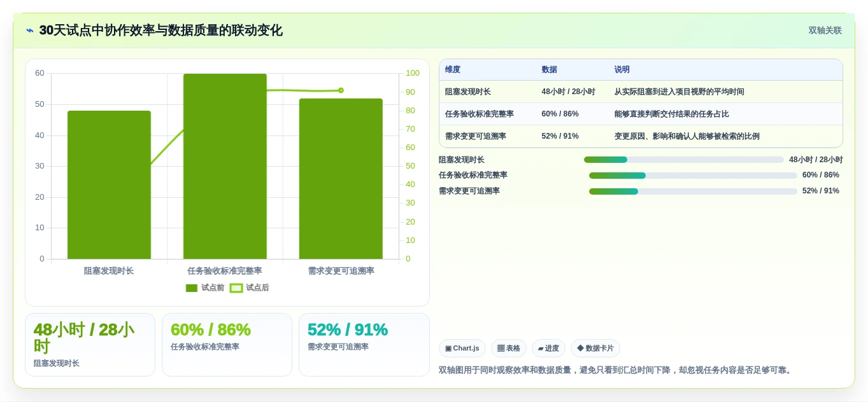The height and width of the screenshot is (402, 868).
Task: Open the 52% / 91% data card
Action: (x=364, y=345)
